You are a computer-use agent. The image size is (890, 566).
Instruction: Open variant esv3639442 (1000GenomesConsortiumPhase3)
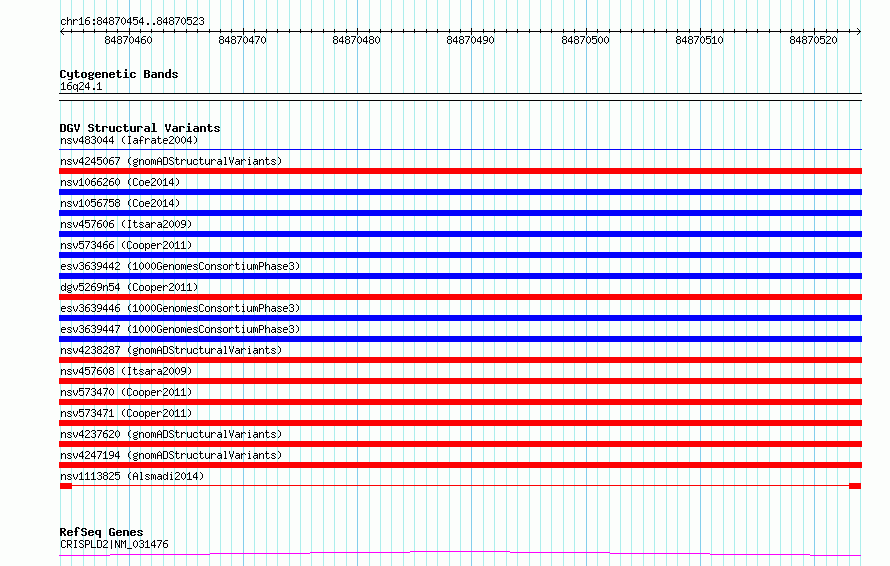180,266
